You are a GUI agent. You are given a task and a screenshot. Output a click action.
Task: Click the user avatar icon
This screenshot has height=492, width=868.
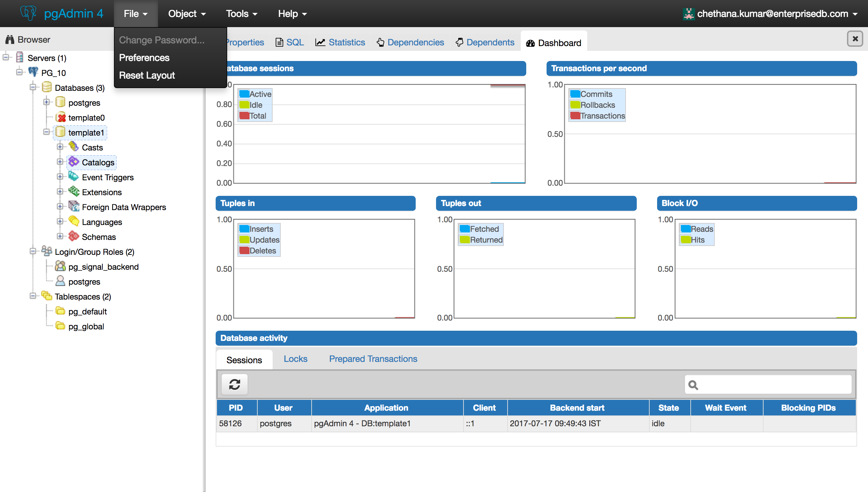point(689,14)
